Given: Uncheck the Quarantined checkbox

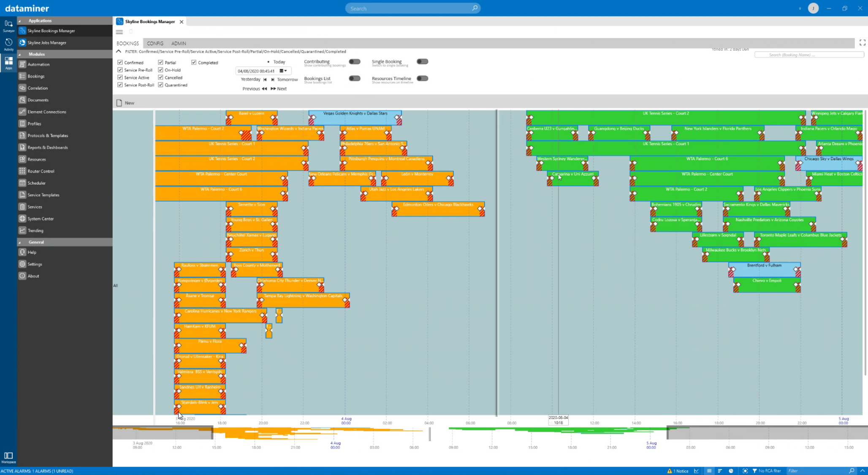Looking at the screenshot, I should (x=160, y=85).
